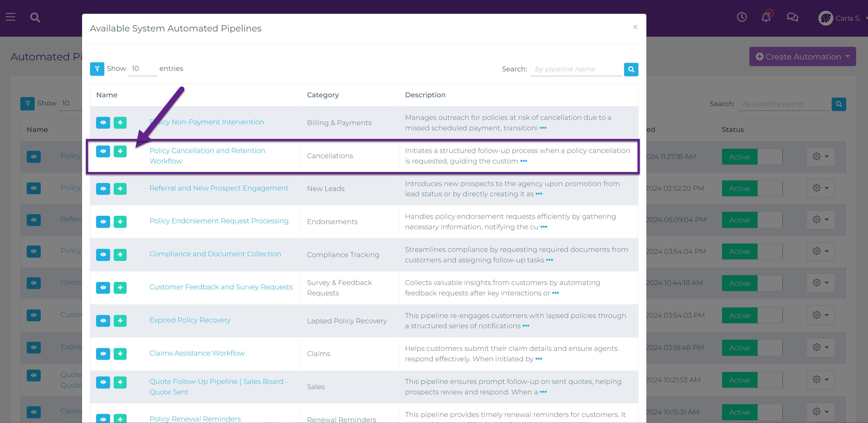Click Carla S. profile avatar
This screenshot has height=423, width=868.
pyautogui.click(x=826, y=18)
